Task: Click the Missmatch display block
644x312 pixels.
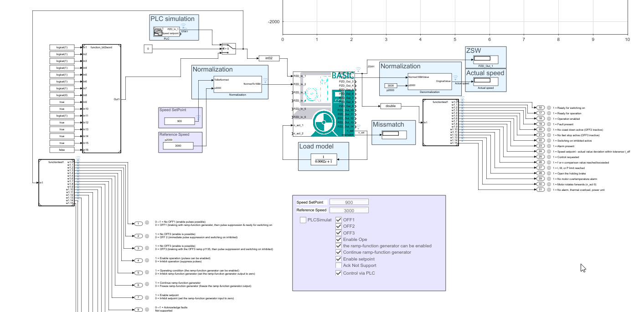Action: [393, 133]
